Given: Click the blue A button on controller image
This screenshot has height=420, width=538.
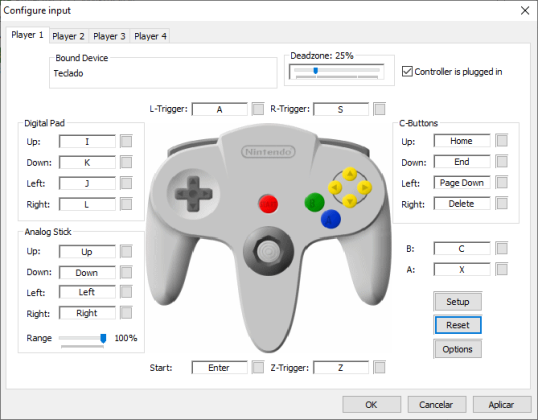Looking at the screenshot, I should pyautogui.click(x=331, y=219).
